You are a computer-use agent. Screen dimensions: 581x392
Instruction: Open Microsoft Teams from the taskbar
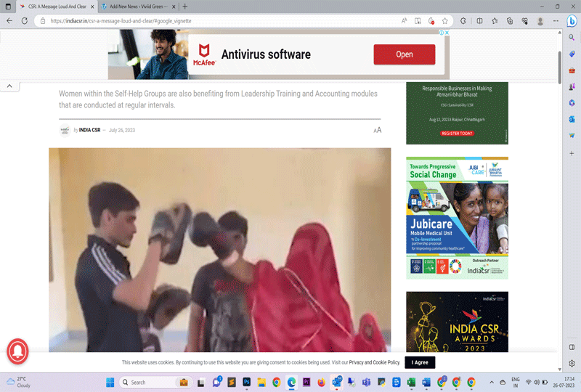(367, 382)
